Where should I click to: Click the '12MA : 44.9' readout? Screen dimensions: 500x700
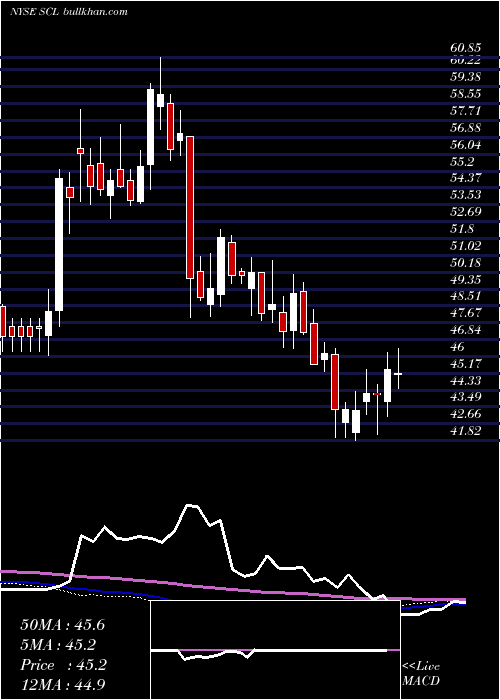63,685
